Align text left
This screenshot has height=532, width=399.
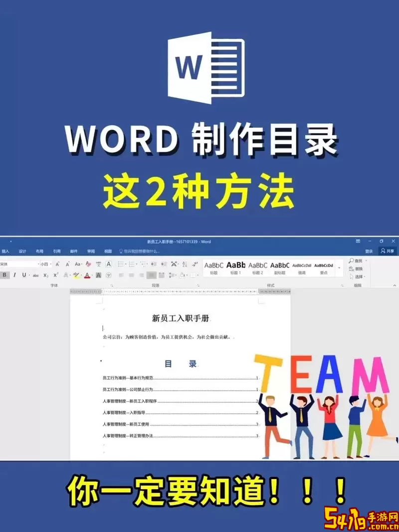click(x=121, y=275)
